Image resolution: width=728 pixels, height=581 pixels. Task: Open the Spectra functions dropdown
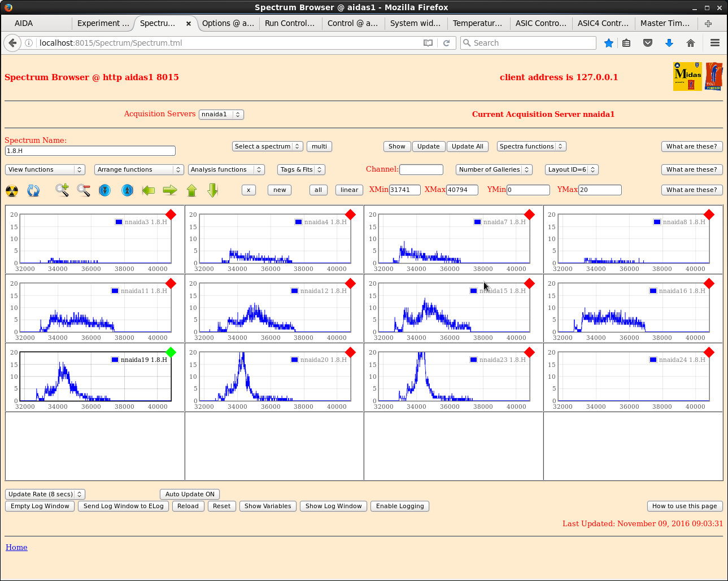click(531, 146)
